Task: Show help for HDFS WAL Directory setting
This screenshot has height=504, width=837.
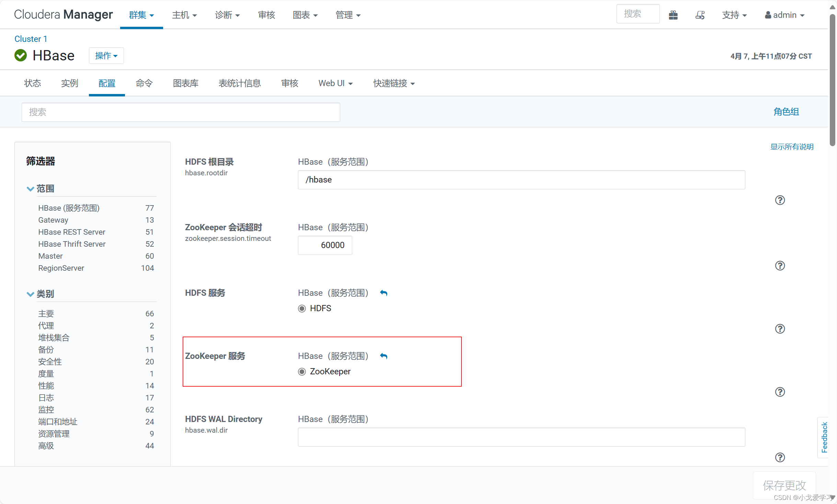Action: (780, 457)
